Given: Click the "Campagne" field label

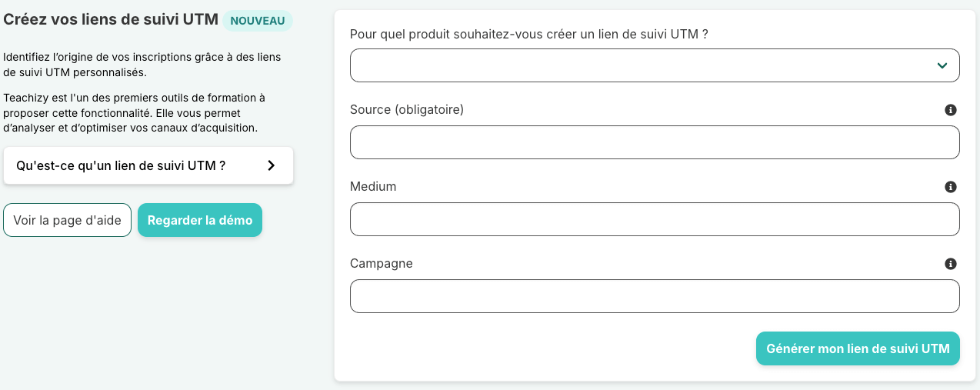Looking at the screenshot, I should (x=382, y=264).
